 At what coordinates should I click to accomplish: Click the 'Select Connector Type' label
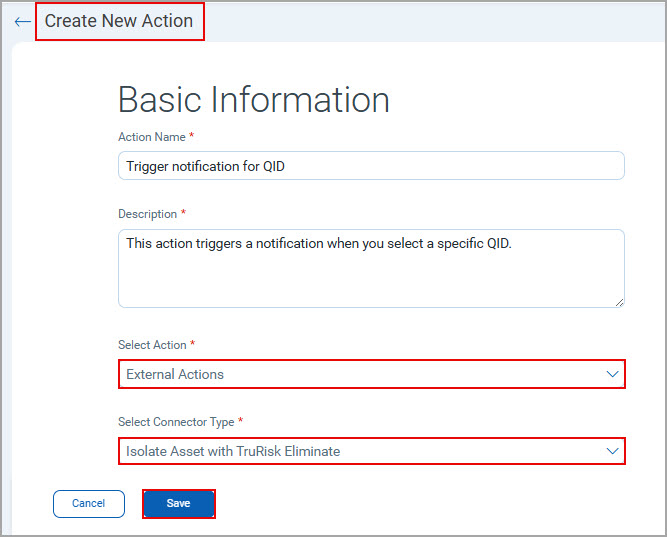(176, 422)
